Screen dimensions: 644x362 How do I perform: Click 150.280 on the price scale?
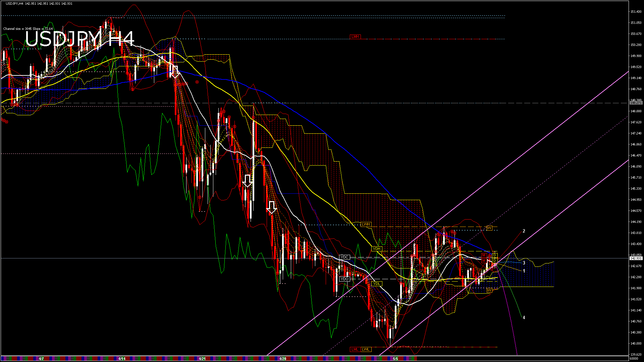pyautogui.click(x=636, y=45)
